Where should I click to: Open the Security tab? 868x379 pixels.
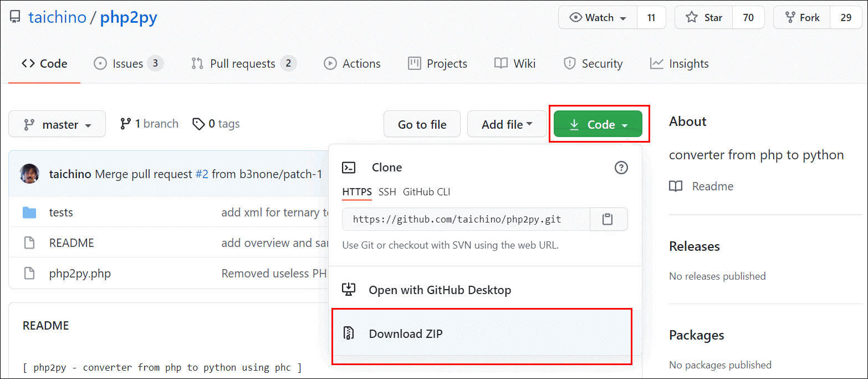(593, 64)
